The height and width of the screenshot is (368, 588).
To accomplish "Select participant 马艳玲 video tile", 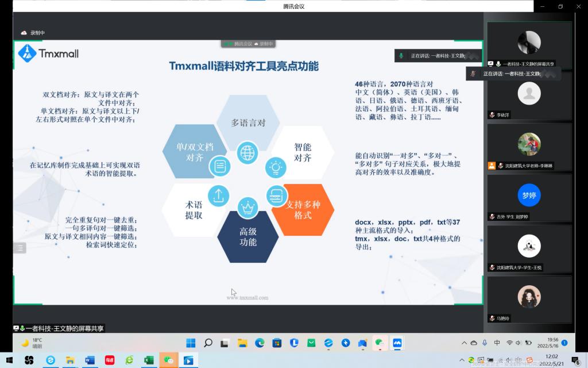I will [x=529, y=300].
